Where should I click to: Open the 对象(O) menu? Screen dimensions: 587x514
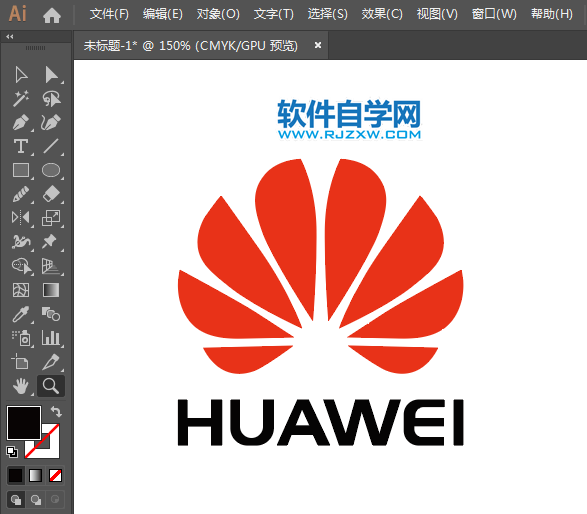(218, 14)
